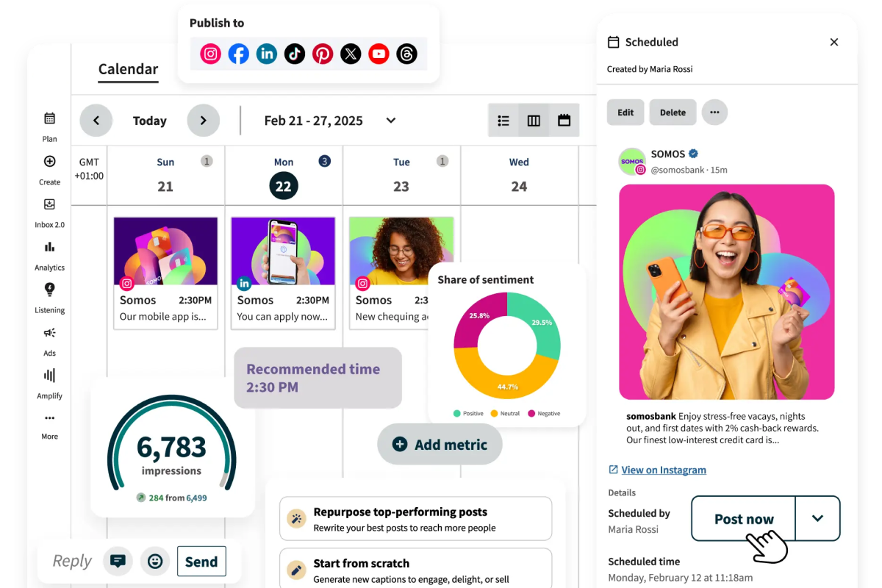Switch to list view layout
882x588 pixels.
click(x=503, y=121)
